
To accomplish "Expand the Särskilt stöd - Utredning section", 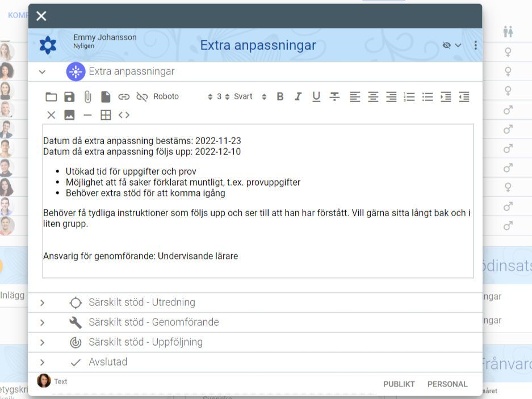I will coord(141,303).
